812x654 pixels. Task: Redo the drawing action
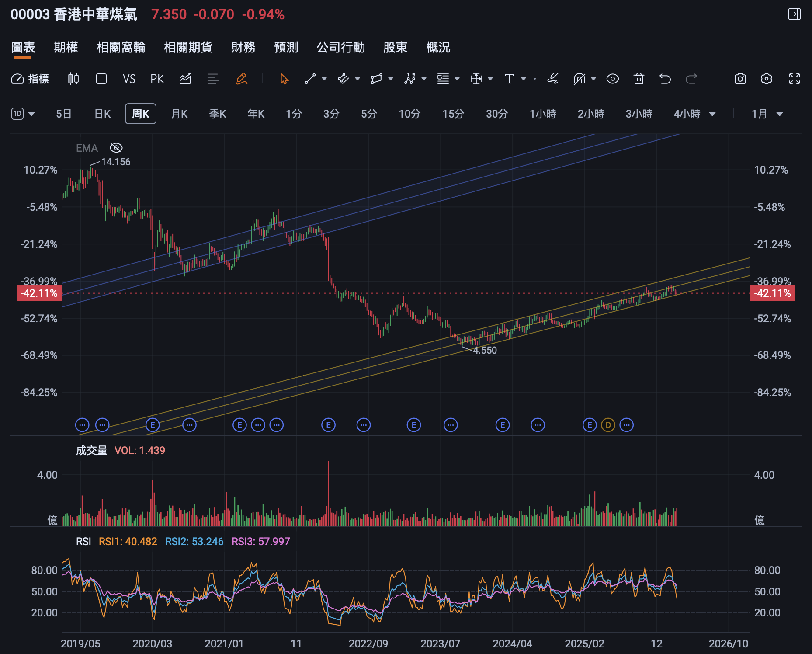click(691, 79)
